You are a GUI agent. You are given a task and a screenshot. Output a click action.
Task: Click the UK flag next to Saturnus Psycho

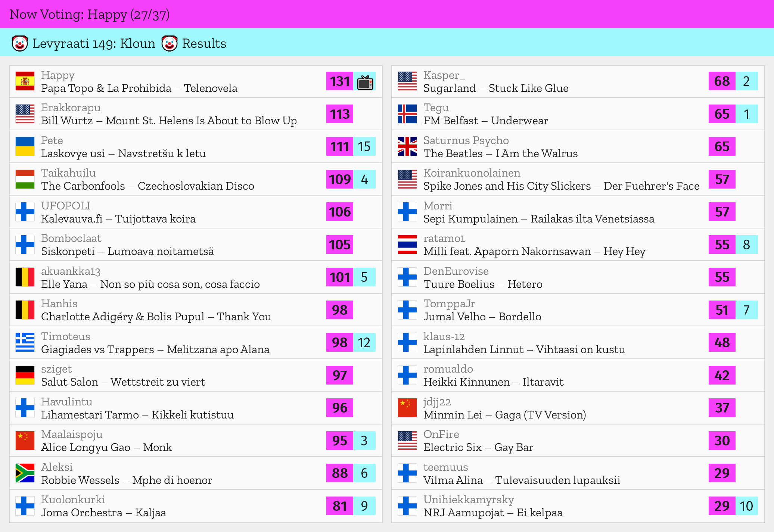tap(407, 147)
